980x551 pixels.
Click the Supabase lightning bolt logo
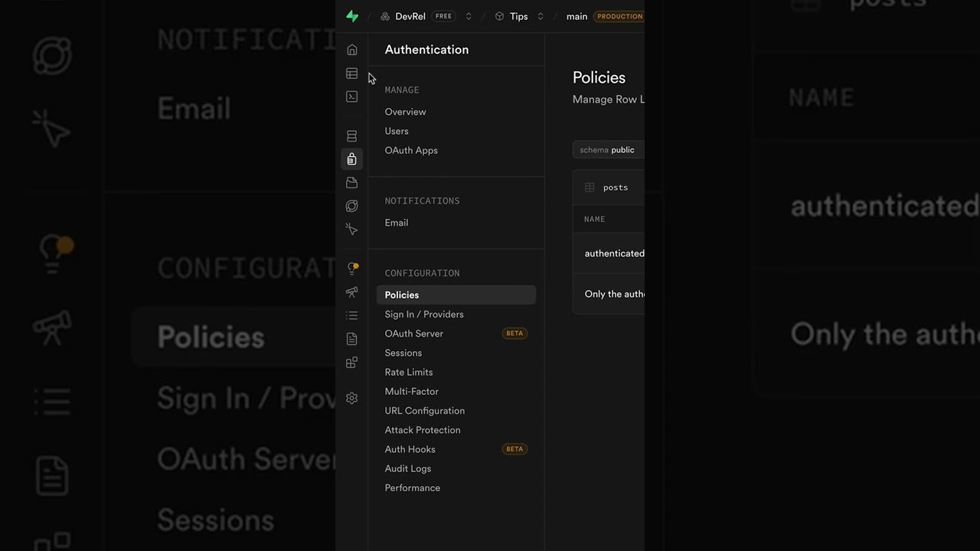[352, 16]
